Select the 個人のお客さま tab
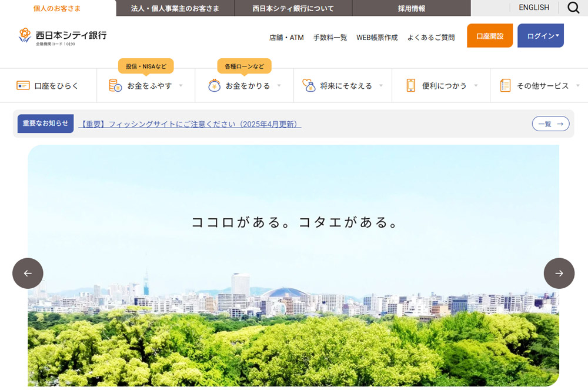 click(57, 8)
